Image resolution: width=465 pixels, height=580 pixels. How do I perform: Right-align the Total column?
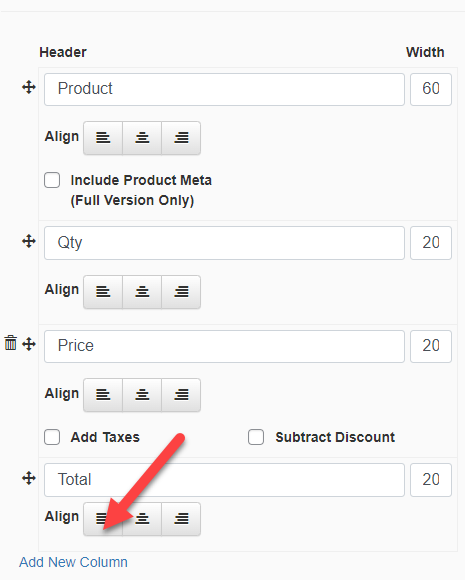pos(181,519)
